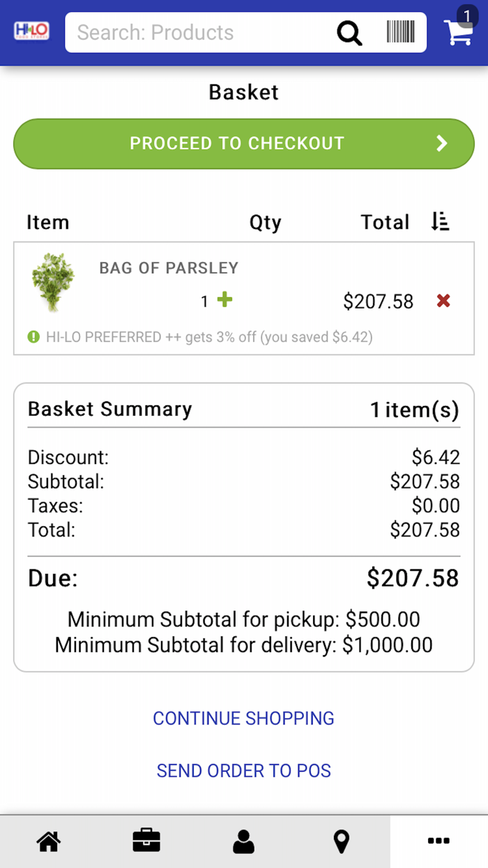
Task: Open the briefcase tab
Action: [146, 841]
